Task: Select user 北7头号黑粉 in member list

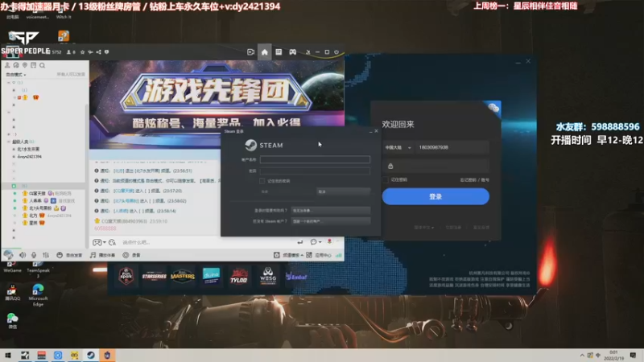Action: pyautogui.click(x=39, y=208)
